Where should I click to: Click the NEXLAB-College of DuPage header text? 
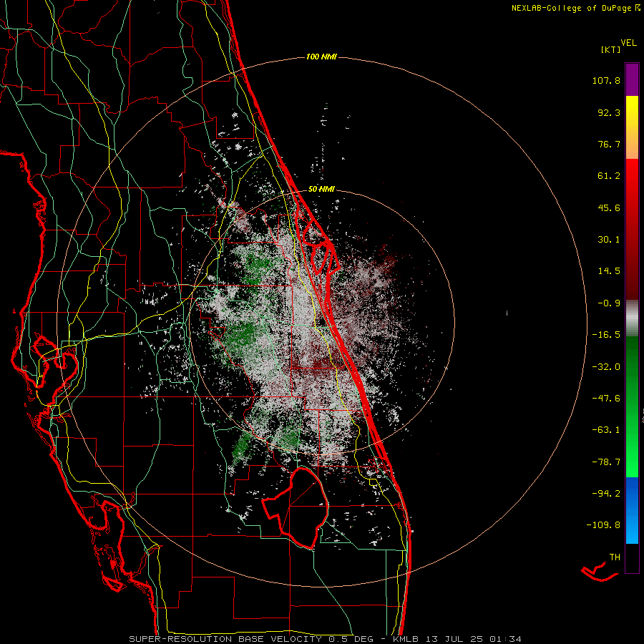coord(572,8)
